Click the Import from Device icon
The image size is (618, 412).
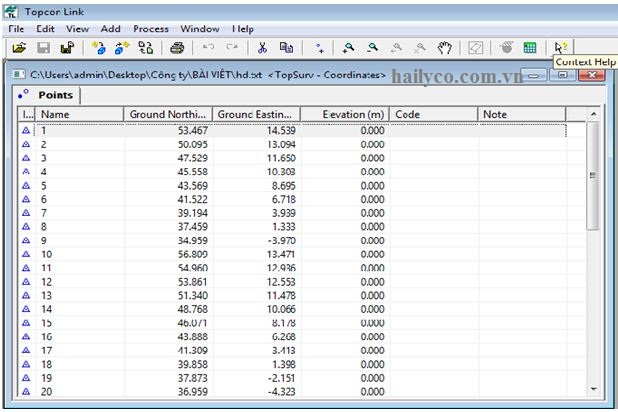click(x=99, y=48)
